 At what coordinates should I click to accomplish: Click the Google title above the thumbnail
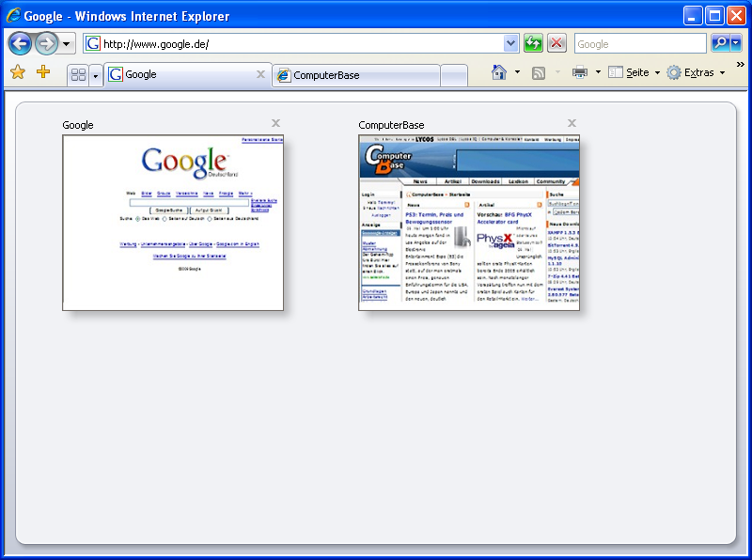pos(78,125)
